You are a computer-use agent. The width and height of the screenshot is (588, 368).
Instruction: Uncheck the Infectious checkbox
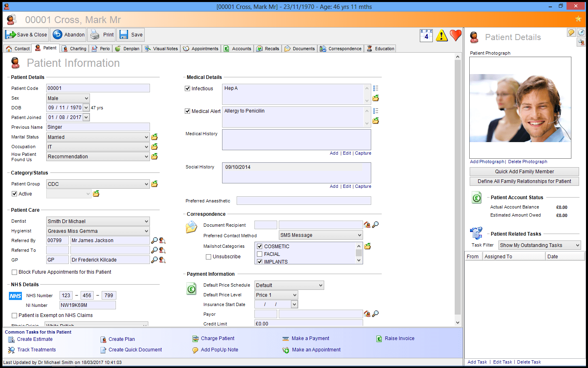pos(187,88)
